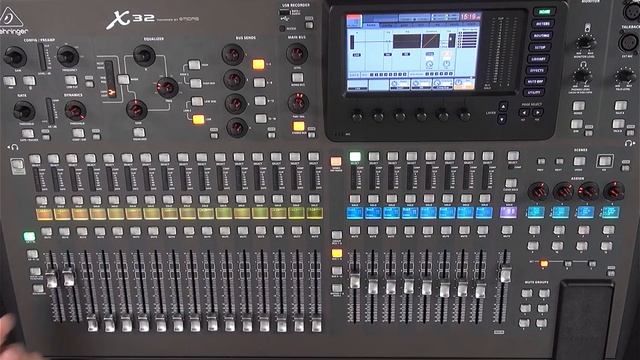640x360 pixels.
Task: Open the SETUP screen button
Action: (x=540, y=47)
